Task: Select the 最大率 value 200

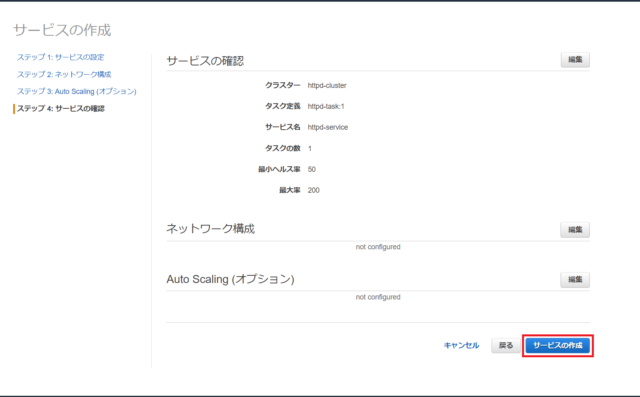Action: [313, 190]
